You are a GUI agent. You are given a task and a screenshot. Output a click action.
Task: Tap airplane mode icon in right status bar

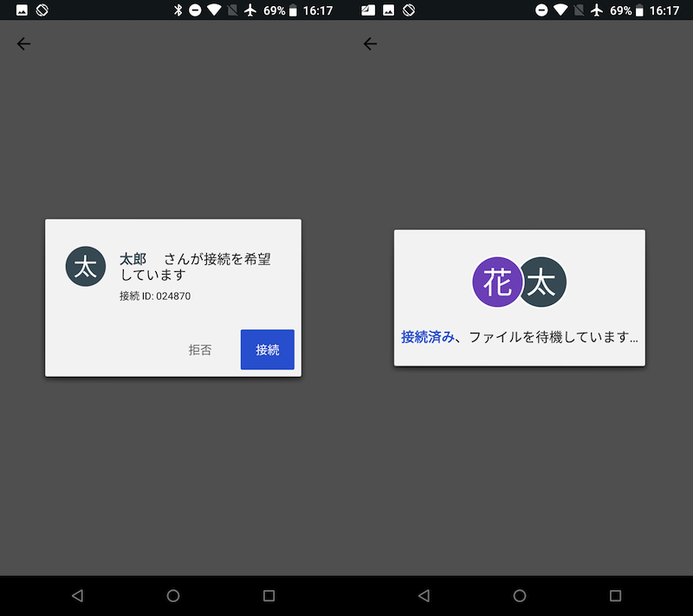pyautogui.click(x=597, y=10)
